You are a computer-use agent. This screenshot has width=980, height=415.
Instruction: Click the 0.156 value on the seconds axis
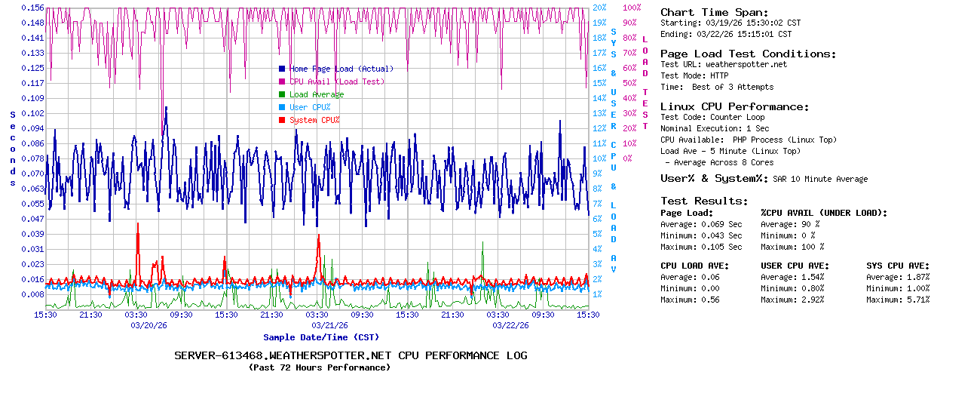tap(32, 8)
